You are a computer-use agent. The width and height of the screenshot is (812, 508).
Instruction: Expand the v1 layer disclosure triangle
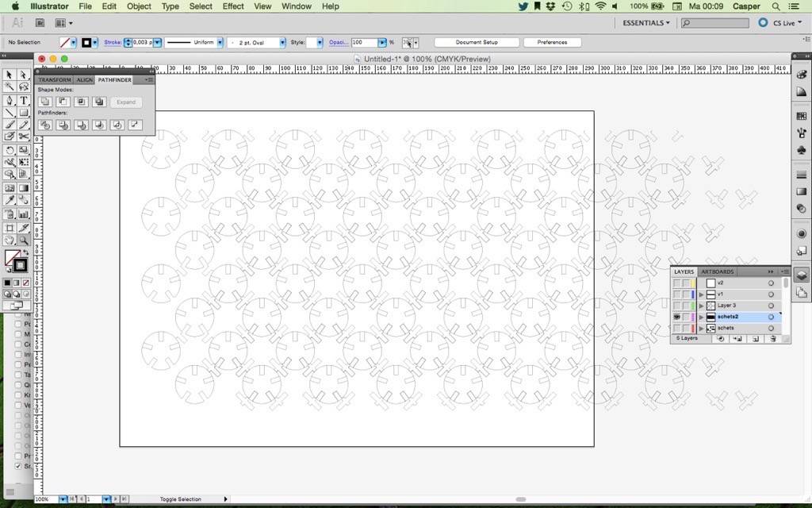[702, 294]
